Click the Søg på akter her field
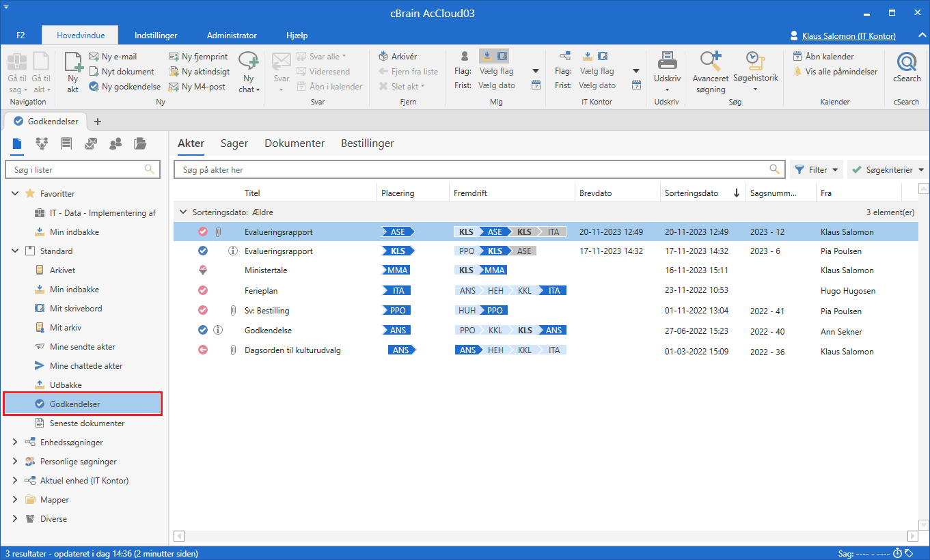This screenshot has width=930, height=560. point(471,170)
